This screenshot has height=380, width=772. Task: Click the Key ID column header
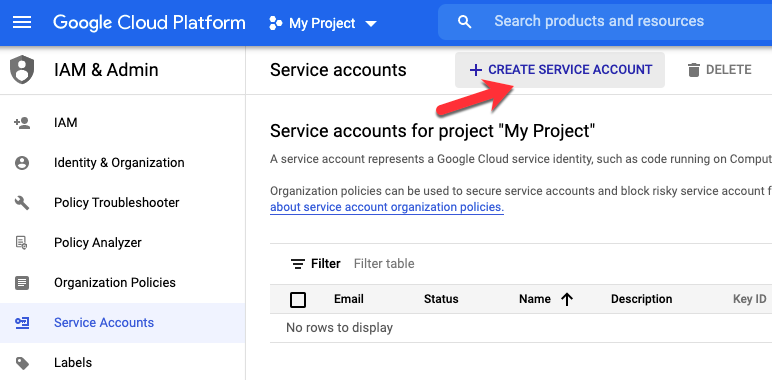(x=749, y=299)
